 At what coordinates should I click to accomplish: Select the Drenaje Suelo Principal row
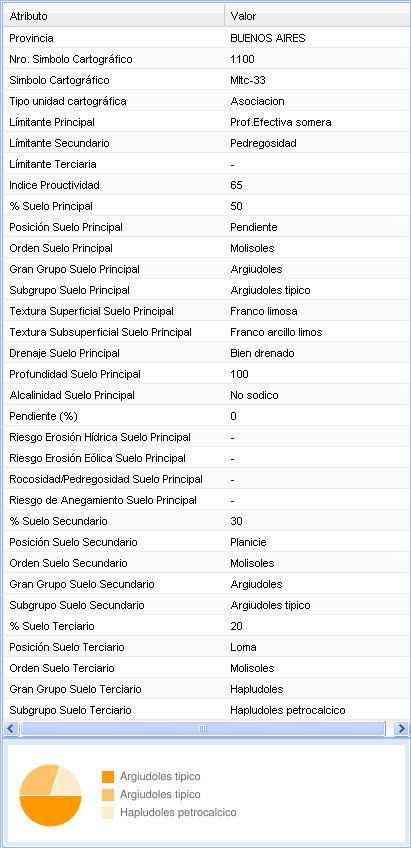pyautogui.click(x=207, y=353)
